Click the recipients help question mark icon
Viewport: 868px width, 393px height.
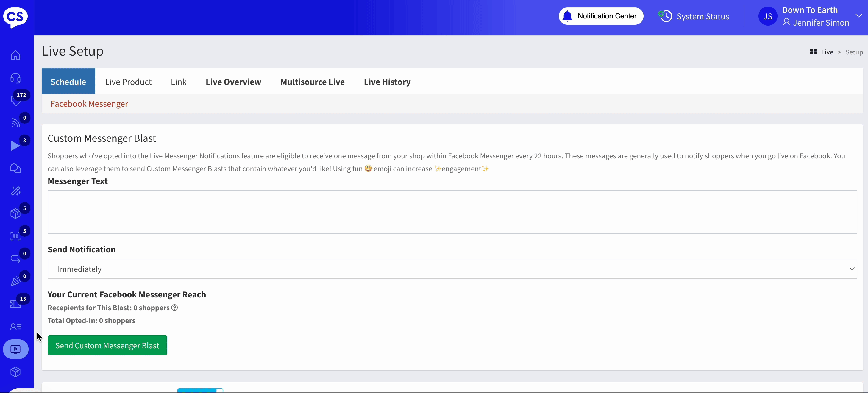(x=174, y=307)
